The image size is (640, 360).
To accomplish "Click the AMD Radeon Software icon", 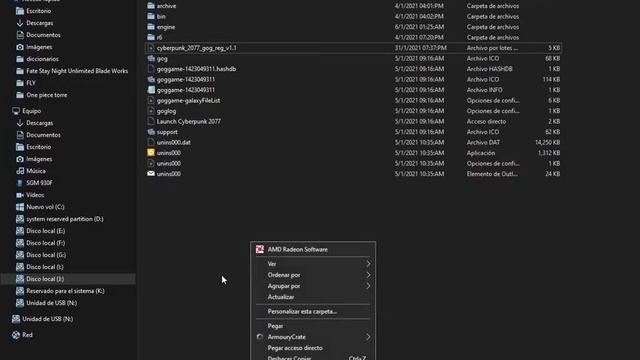I will click(260, 249).
